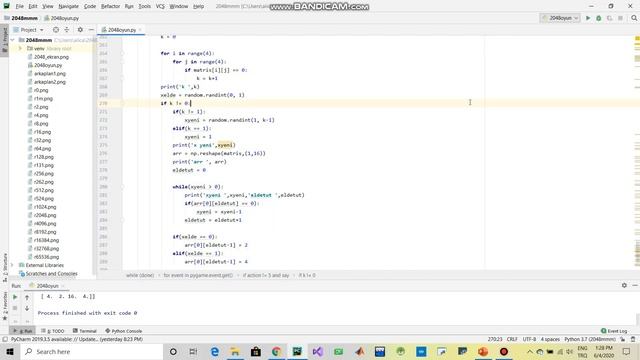Select r65536.png in the file list

coord(47,257)
